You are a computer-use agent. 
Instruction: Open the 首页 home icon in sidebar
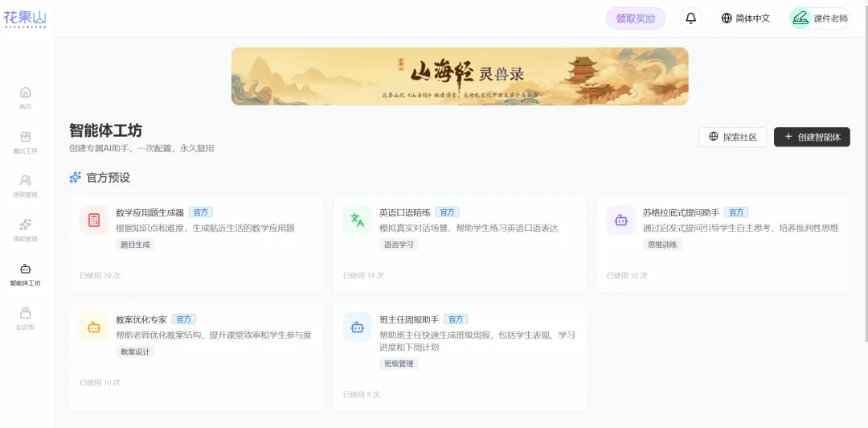(x=26, y=92)
